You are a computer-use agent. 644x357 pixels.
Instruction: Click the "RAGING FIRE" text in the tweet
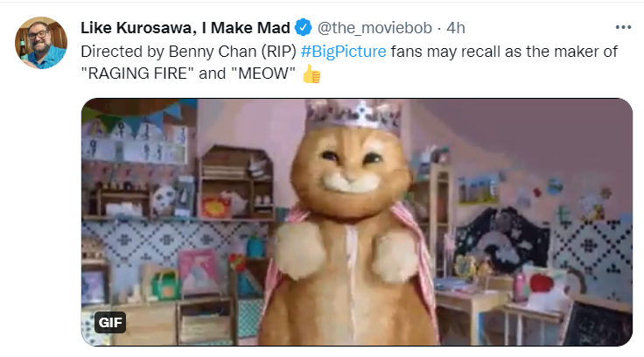tap(137, 74)
